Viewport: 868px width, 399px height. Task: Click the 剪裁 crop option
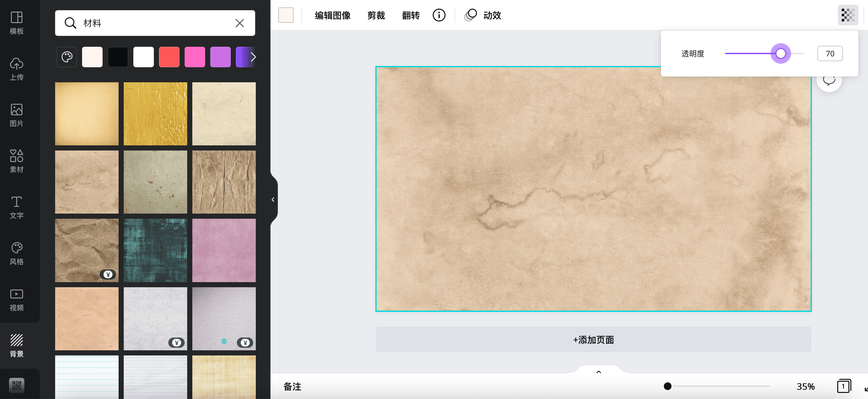(376, 15)
